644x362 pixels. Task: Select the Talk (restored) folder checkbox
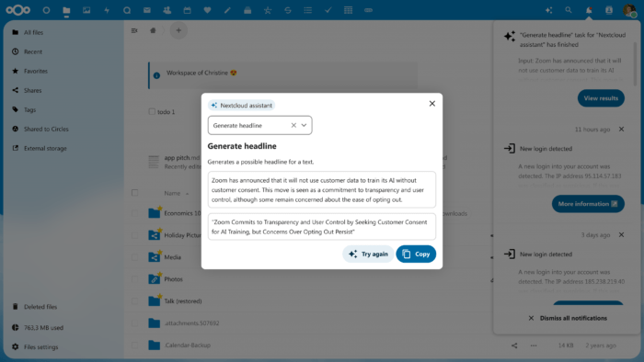point(134,301)
